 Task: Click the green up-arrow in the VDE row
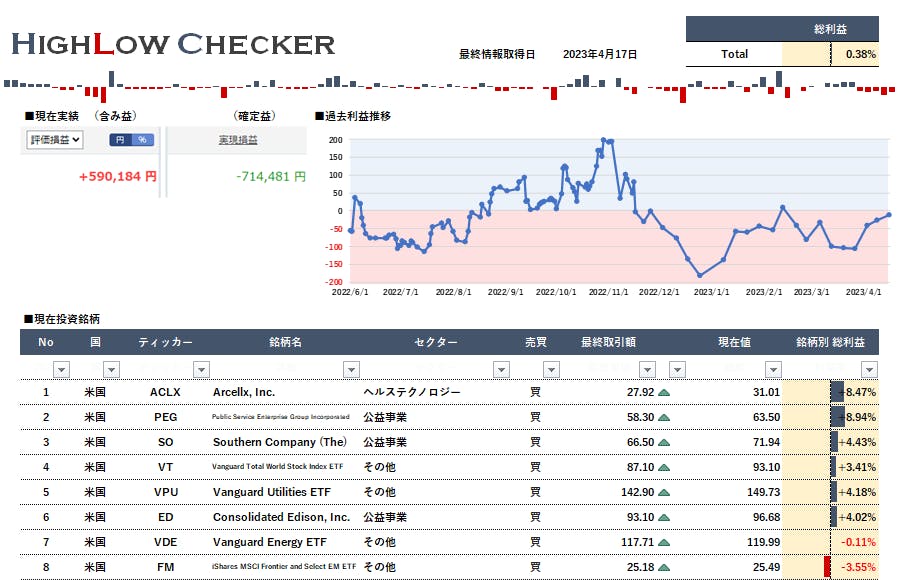coord(664,542)
